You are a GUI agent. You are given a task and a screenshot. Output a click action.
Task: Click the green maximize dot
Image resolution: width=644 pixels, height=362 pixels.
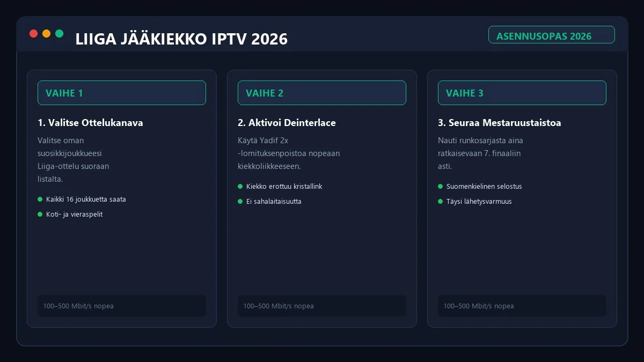(x=59, y=33)
